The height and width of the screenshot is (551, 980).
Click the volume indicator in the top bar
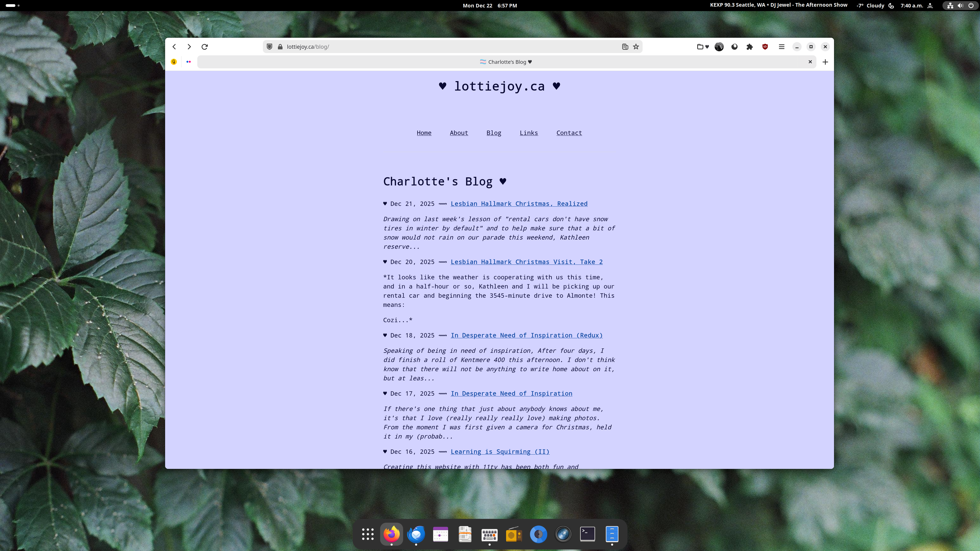tap(960, 5)
